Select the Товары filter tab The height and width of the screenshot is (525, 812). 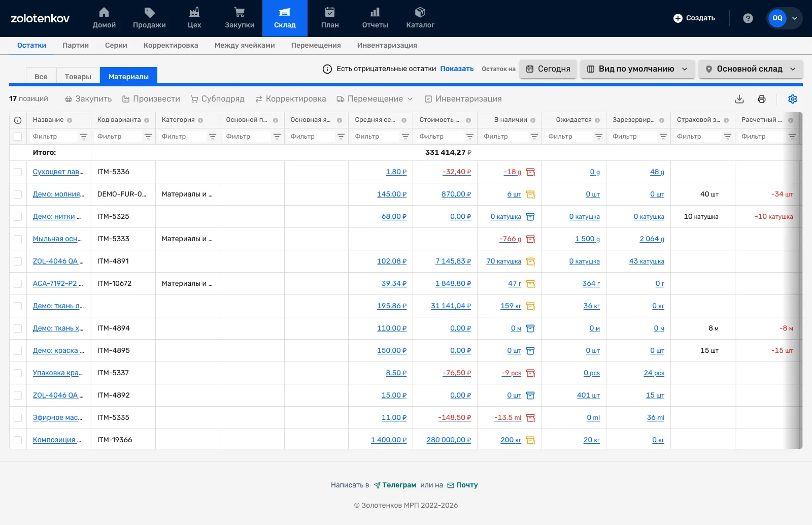coord(78,77)
